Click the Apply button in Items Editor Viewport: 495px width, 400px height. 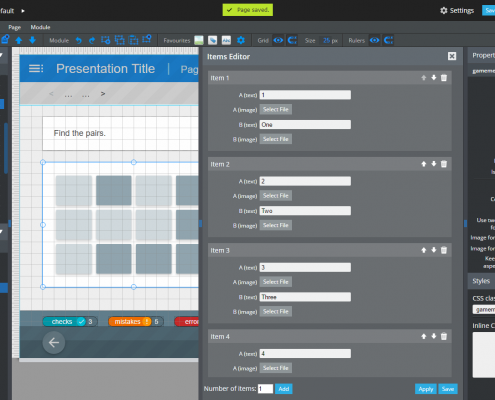426,389
